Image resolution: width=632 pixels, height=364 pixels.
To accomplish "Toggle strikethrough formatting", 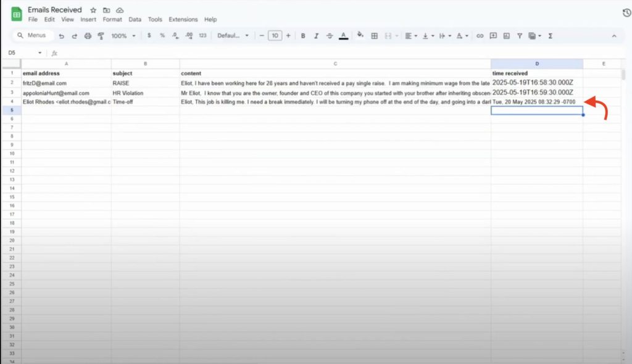I will pos(330,35).
